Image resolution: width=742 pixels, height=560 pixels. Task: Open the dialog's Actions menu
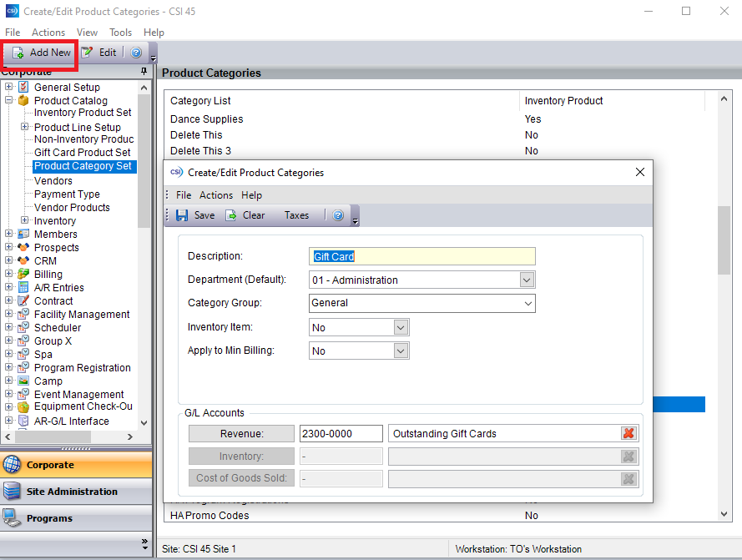coord(216,195)
